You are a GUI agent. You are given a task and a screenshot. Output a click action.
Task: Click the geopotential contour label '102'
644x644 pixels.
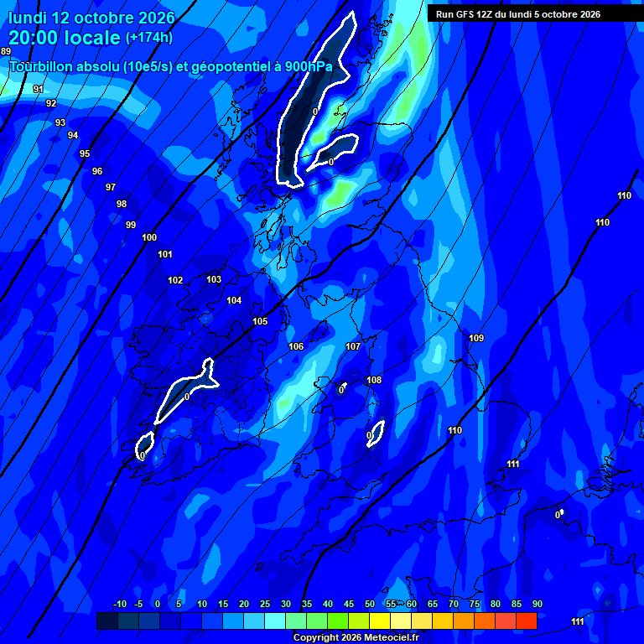point(175,280)
